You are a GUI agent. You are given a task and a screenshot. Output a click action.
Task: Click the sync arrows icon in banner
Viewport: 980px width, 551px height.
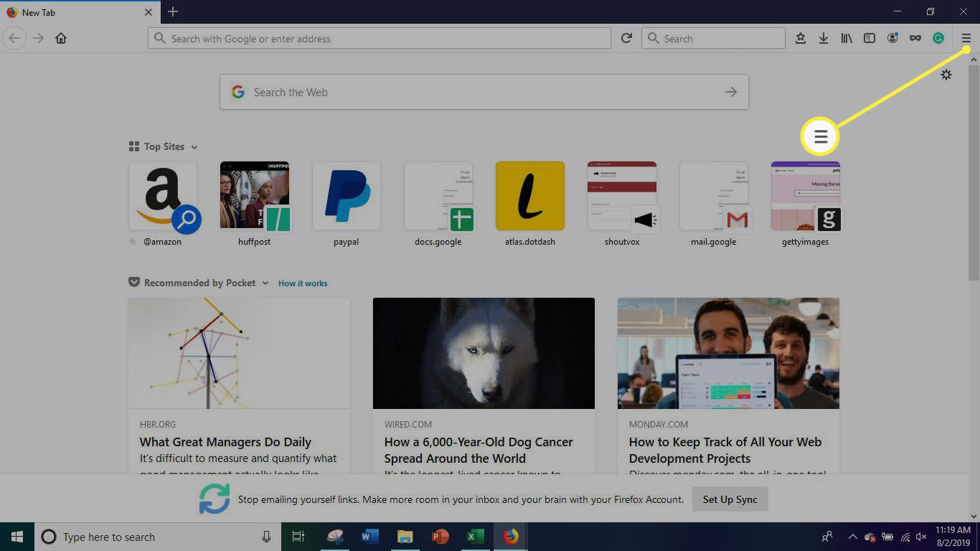215,499
